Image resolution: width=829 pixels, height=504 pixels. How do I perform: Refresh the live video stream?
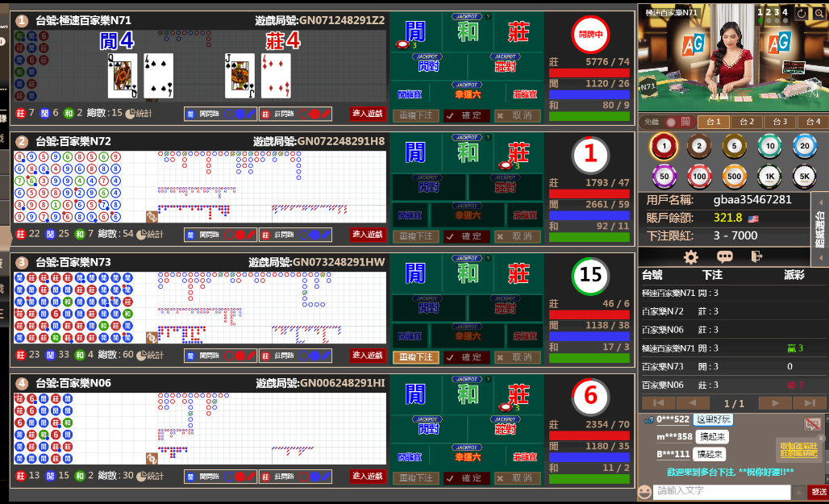coord(801,13)
